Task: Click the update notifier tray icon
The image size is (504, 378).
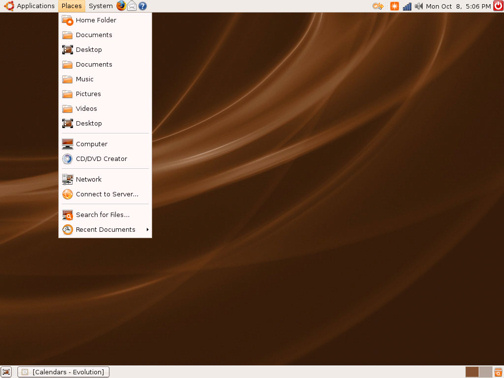Action: click(x=378, y=6)
